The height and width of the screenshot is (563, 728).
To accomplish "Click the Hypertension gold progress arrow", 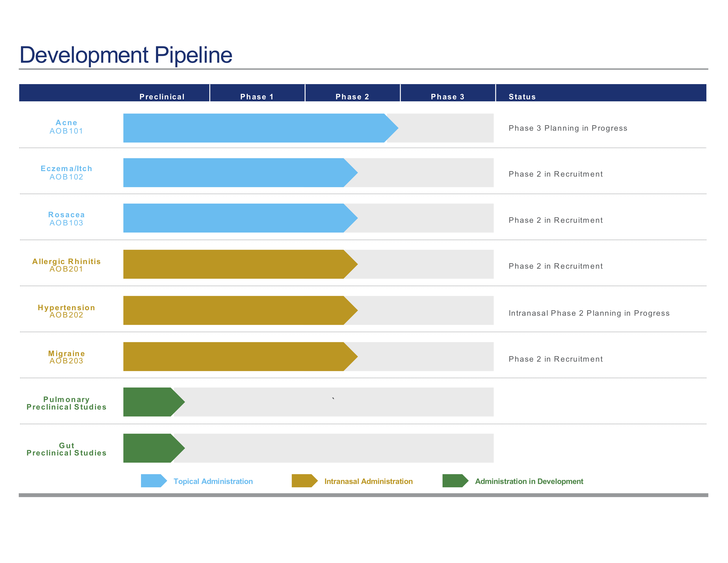I will click(x=240, y=310).
